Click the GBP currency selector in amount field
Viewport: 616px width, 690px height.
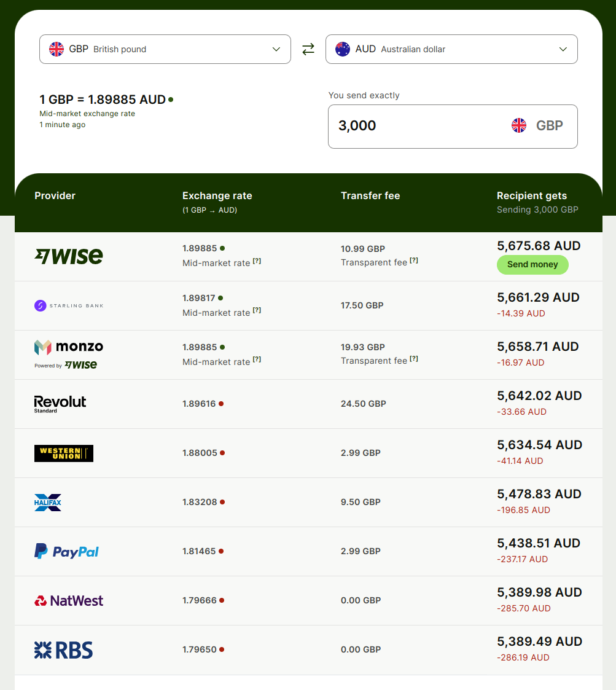537,125
